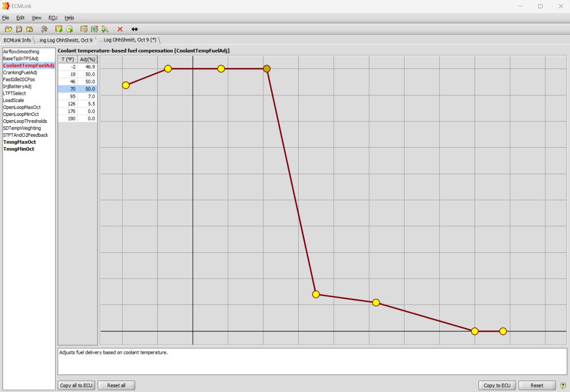
Task: Click the open folder toolbar icon
Action: (8, 29)
